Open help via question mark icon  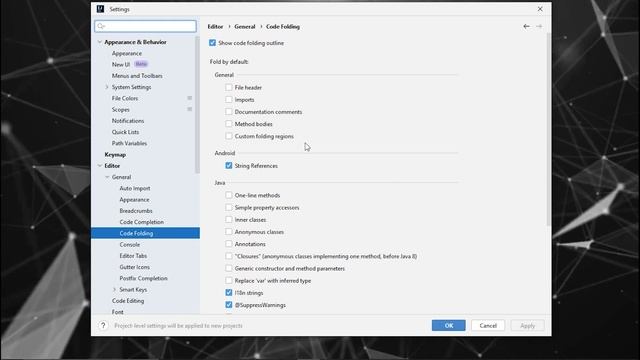click(x=103, y=325)
